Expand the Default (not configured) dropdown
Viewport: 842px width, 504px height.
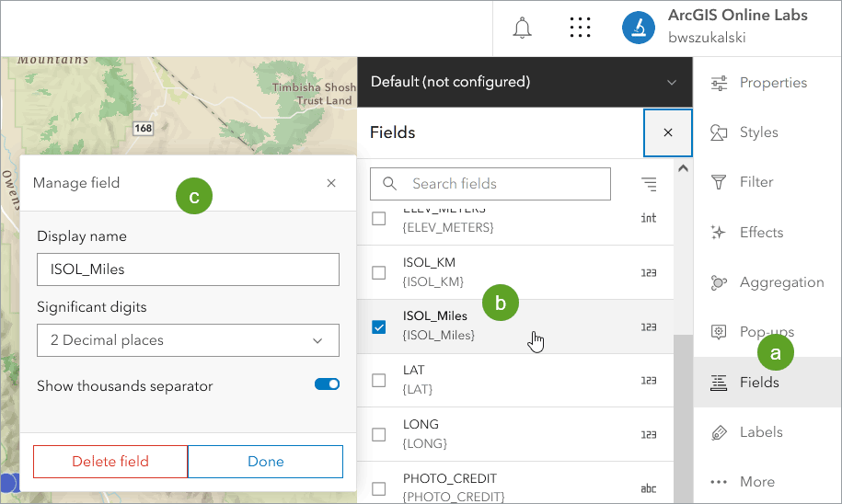click(x=525, y=82)
